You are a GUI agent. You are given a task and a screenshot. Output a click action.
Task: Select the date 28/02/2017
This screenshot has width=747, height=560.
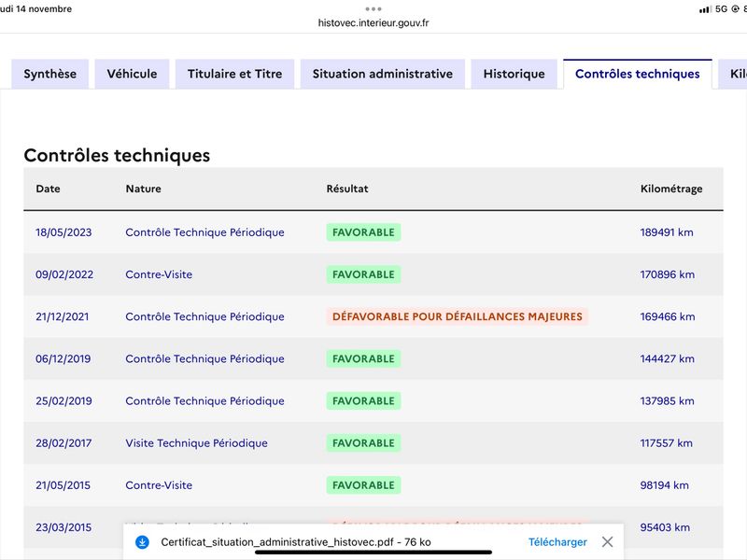point(63,442)
